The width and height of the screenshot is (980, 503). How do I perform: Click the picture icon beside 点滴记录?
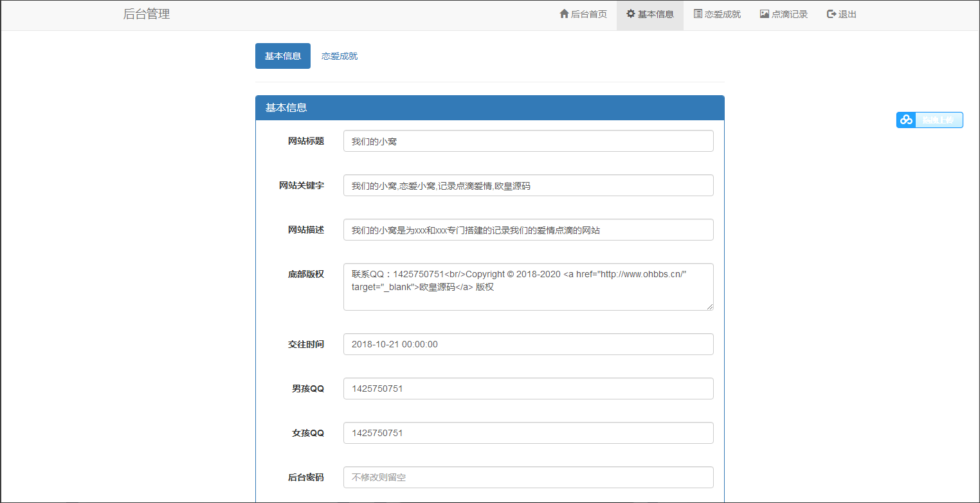[x=765, y=14]
